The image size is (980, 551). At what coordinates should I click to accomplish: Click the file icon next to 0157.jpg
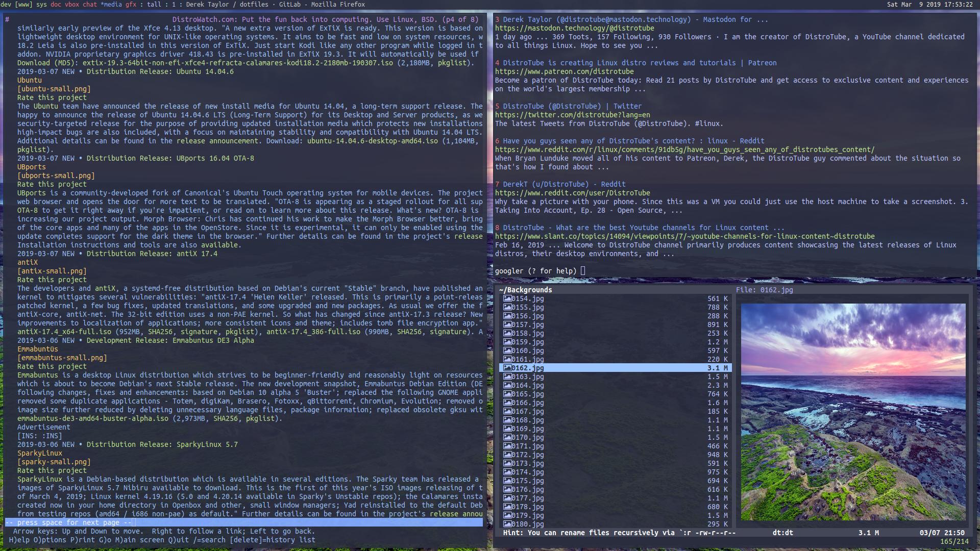(x=507, y=324)
